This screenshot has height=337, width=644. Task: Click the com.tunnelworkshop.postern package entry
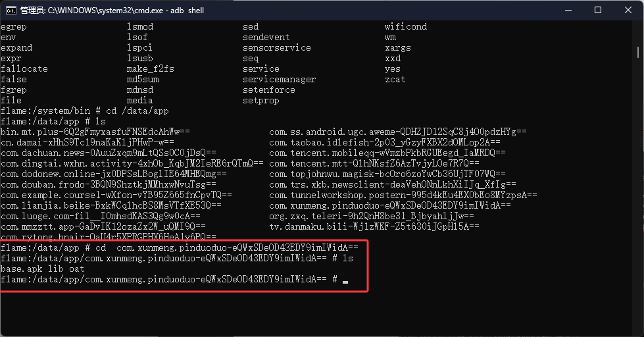pos(403,195)
